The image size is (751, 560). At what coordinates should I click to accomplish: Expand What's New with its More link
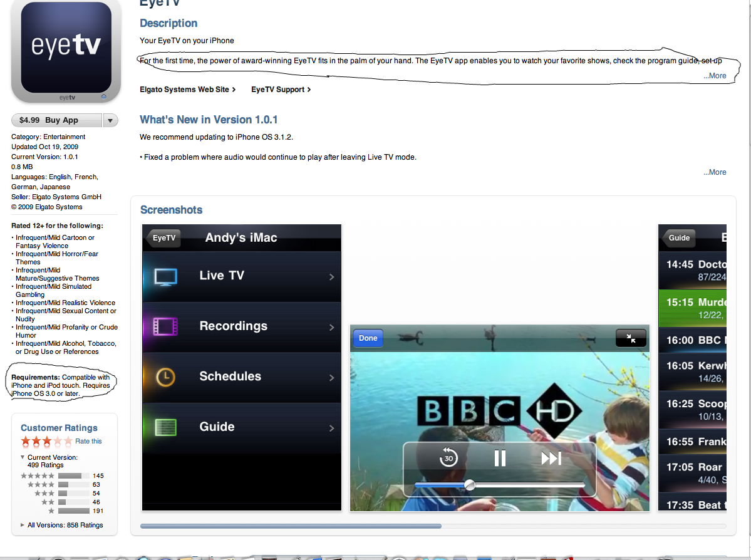[x=715, y=172]
